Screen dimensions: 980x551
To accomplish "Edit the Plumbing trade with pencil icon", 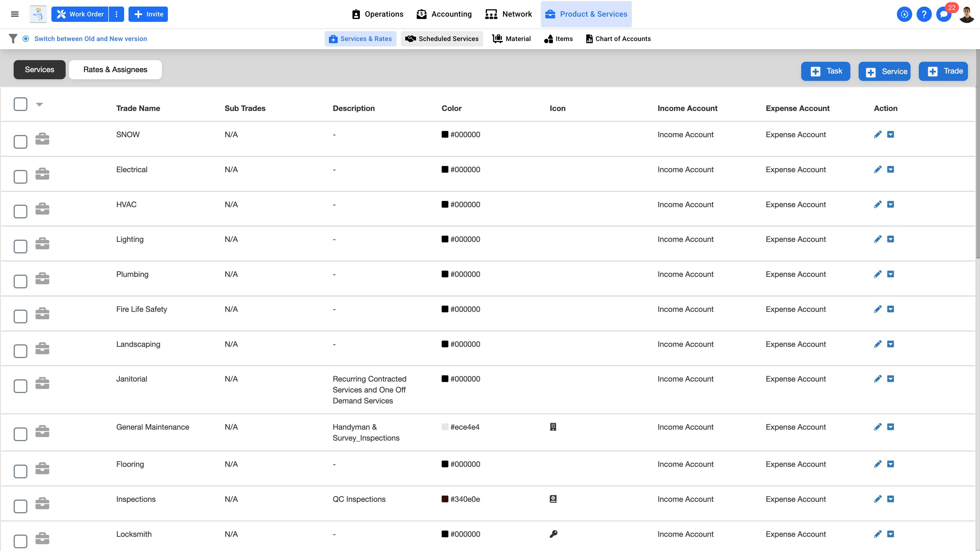I will [878, 274].
